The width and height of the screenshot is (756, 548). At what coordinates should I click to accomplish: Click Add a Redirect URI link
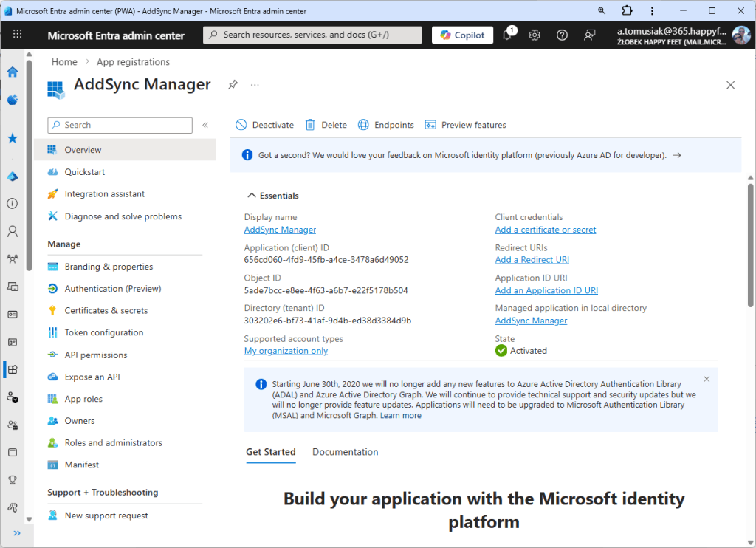coord(532,260)
